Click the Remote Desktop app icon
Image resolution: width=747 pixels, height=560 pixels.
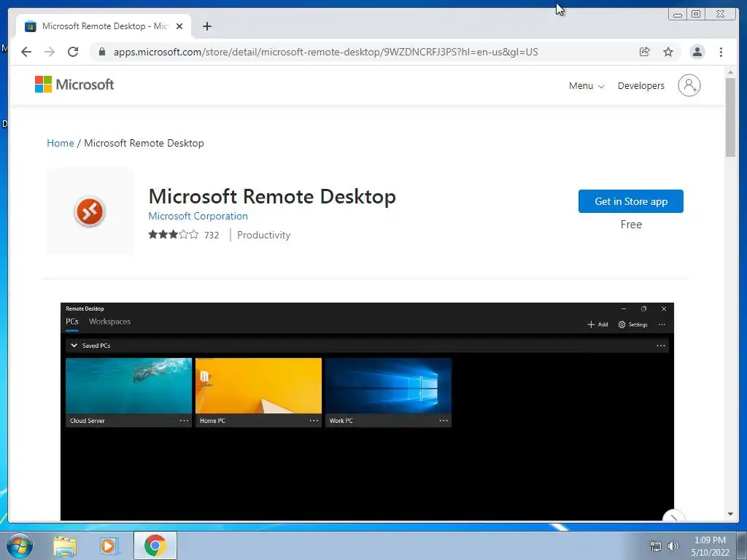pyautogui.click(x=90, y=211)
